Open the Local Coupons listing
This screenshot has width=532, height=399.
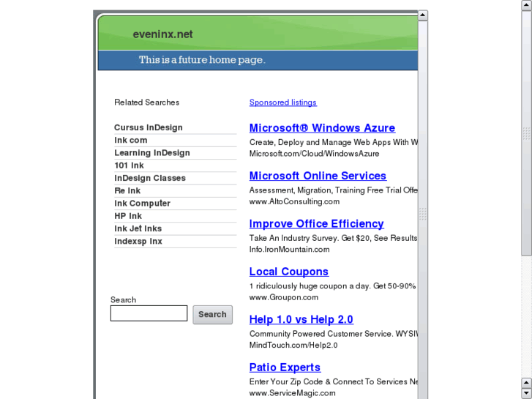[289, 272]
